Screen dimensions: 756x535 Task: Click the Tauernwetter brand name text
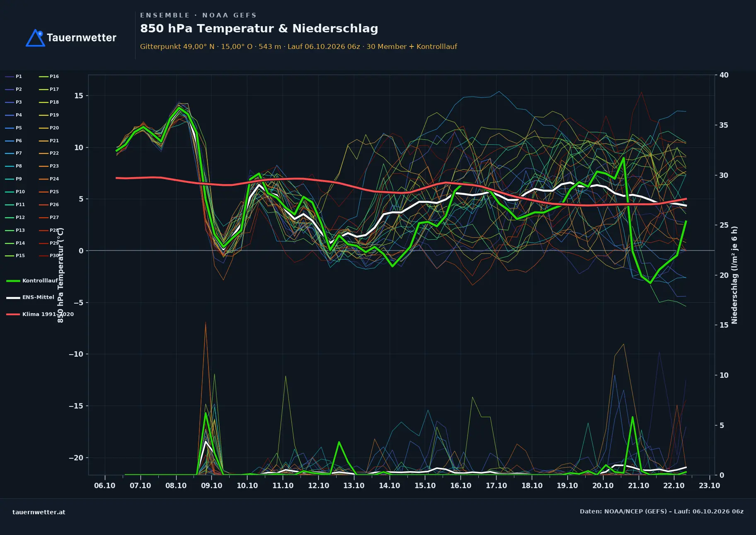82,38
